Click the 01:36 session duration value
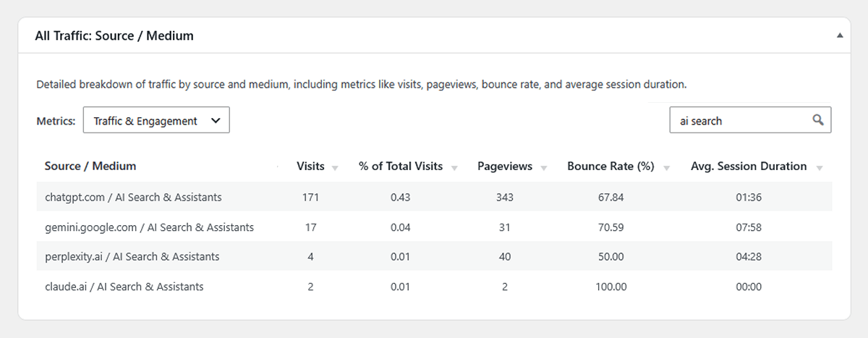This screenshot has width=868, height=338. [x=749, y=197]
